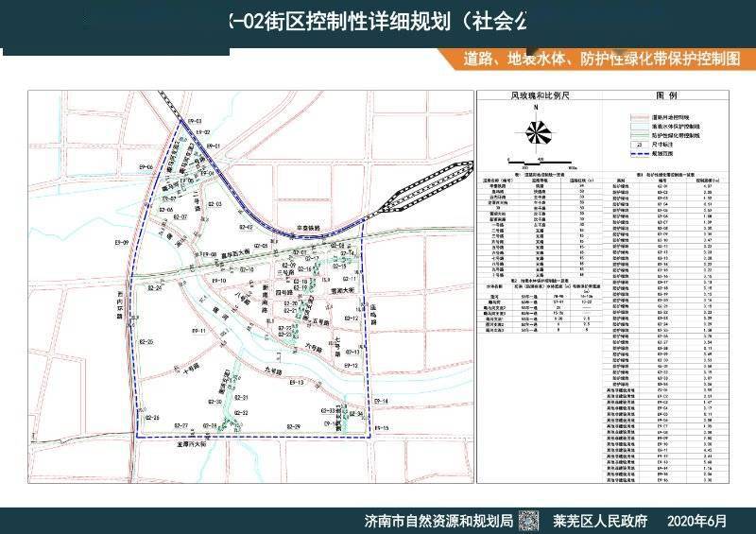Image resolution: width=756 pixels, height=534 pixels.
Task: Click the pink road control line legend swatch
Action: click(x=640, y=117)
